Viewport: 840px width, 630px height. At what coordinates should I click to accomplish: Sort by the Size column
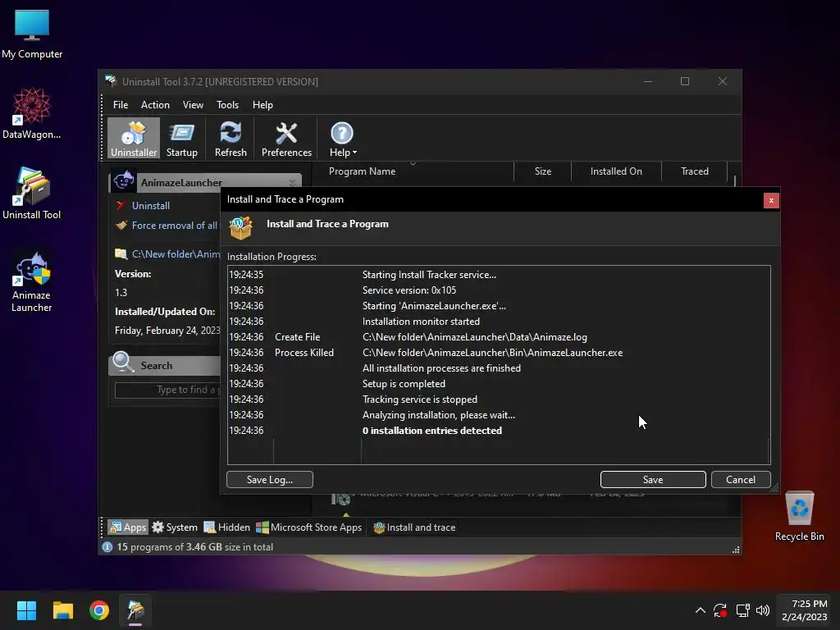[542, 171]
